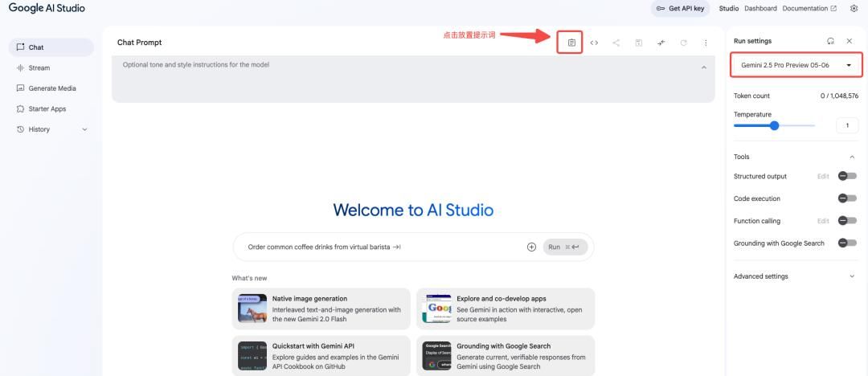
Task: Click the Share prompt icon
Action: (x=616, y=43)
